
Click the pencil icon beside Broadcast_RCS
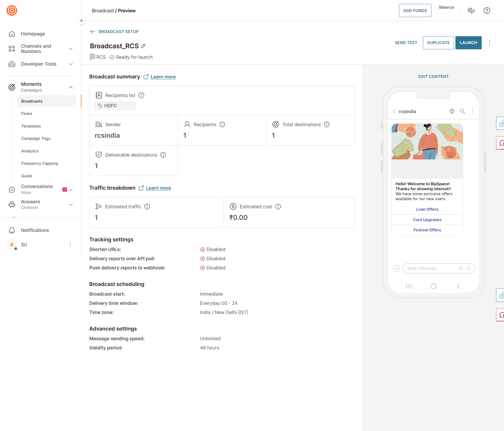143,46
